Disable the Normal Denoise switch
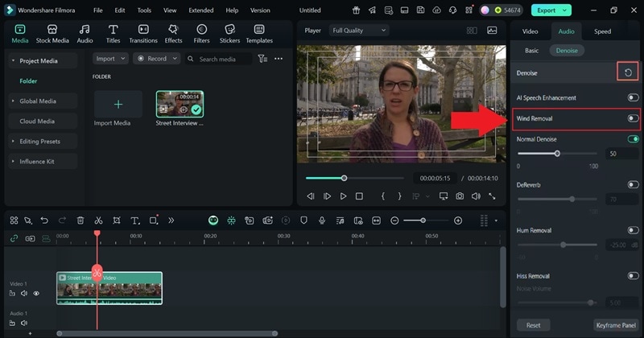Screen dimensions: 644x338 pyautogui.click(x=633, y=139)
